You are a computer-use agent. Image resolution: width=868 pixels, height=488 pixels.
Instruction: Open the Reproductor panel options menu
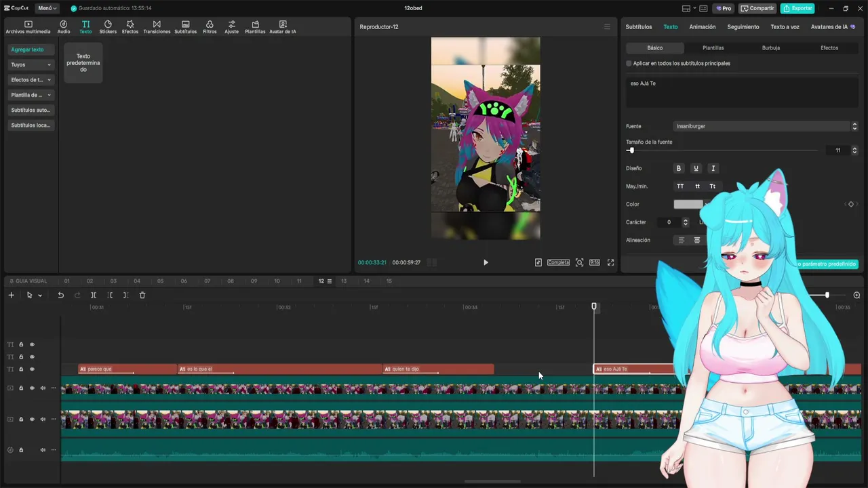[607, 26]
